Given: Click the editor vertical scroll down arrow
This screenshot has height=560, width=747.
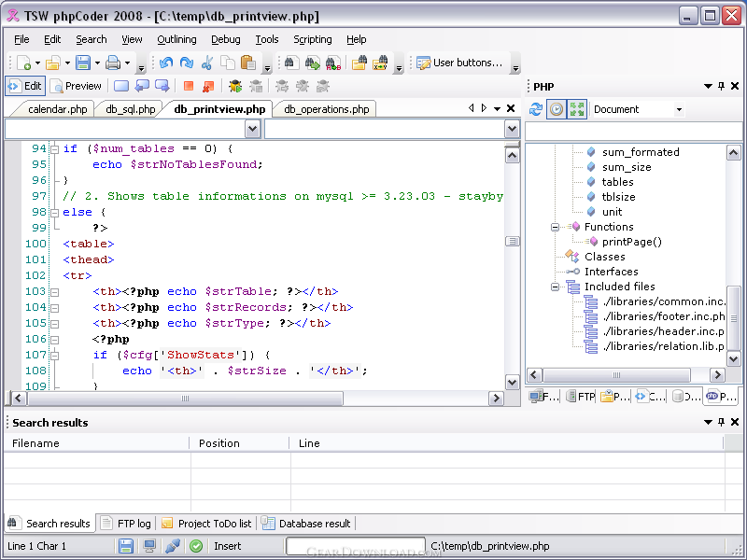Looking at the screenshot, I should [512, 383].
